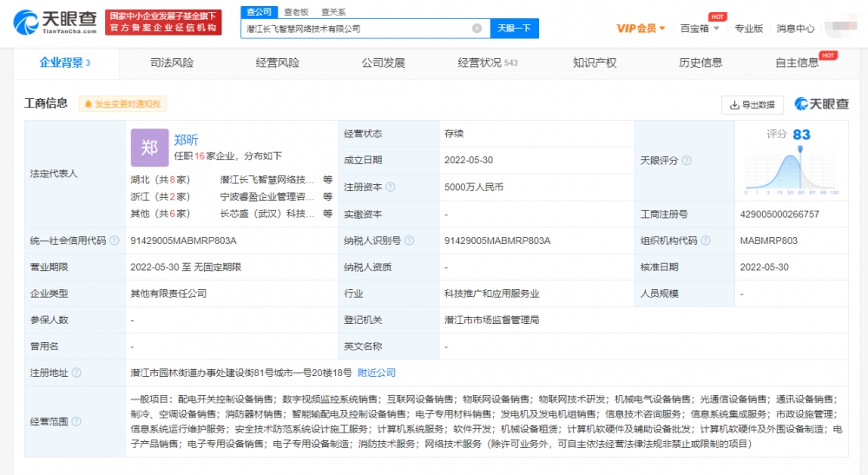Click help icon beside 注册地址

click(76, 373)
